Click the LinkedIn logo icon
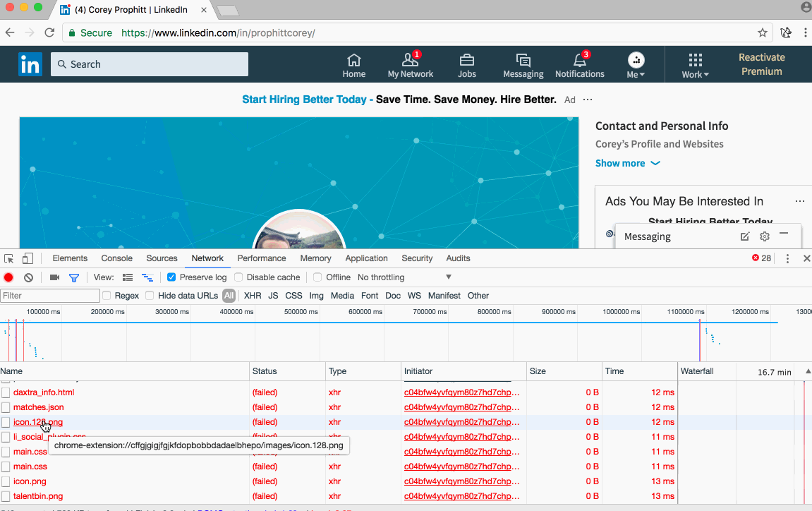Image resolution: width=812 pixels, height=511 pixels. pos(30,64)
